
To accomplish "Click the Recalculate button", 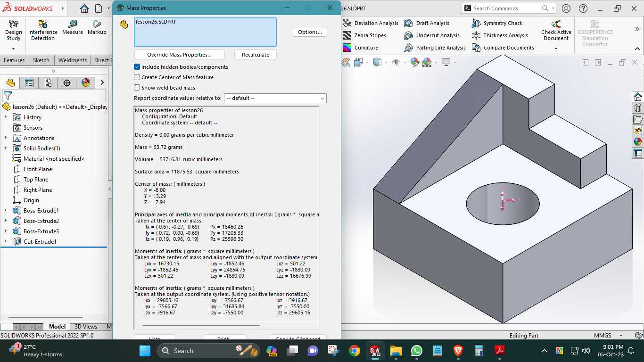I will pos(256,55).
